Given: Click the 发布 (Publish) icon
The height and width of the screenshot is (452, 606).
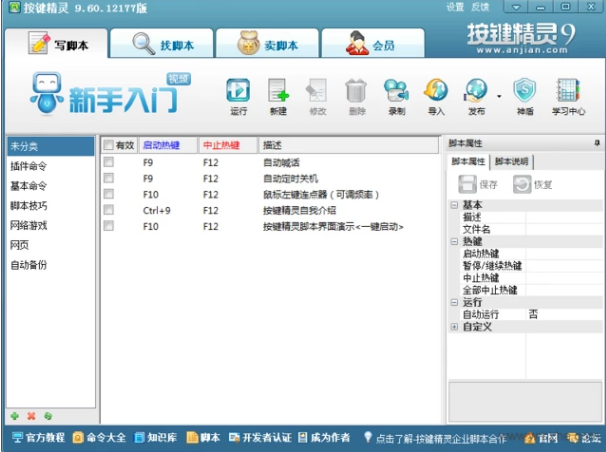Looking at the screenshot, I should (476, 97).
